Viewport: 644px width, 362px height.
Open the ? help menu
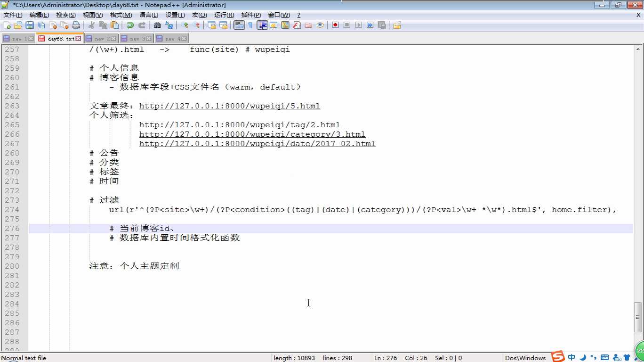click(299, 15)
